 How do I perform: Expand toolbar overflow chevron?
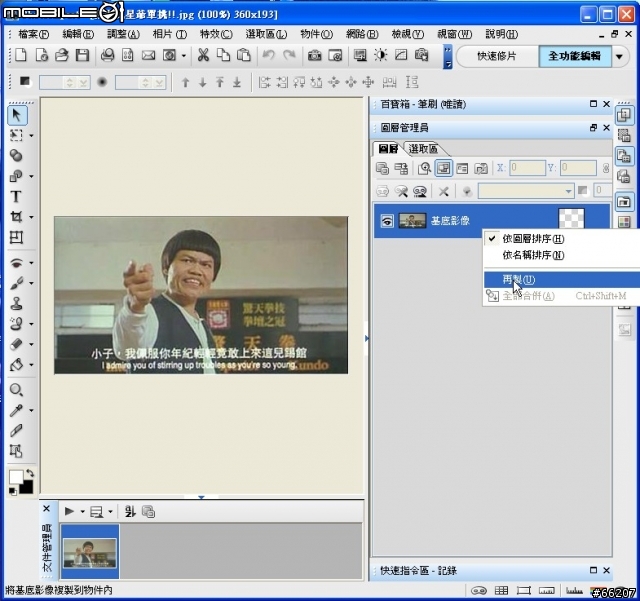coord(448,57)
